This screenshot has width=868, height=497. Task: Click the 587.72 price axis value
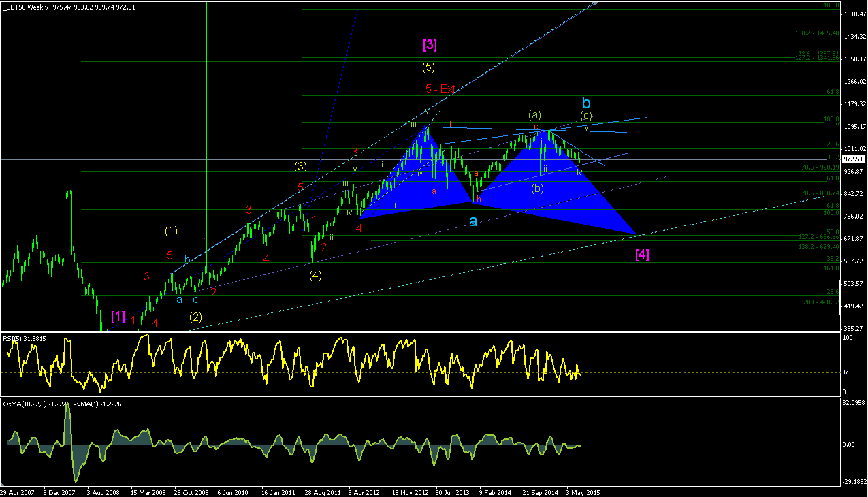[x=854, y=261]
